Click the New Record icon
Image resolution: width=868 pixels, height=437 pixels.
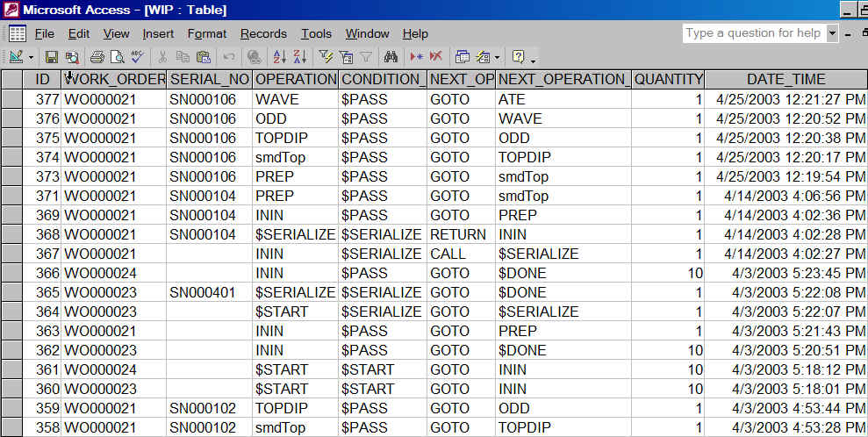416,56
